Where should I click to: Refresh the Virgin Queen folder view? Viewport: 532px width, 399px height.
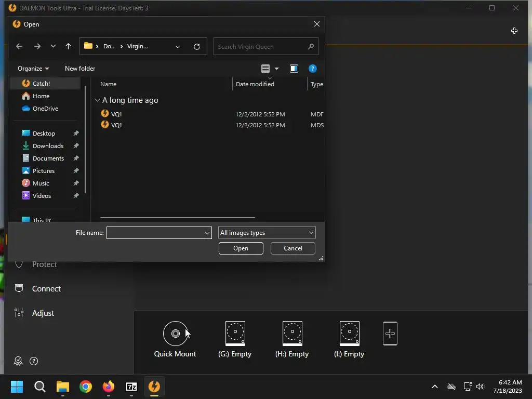pyautogui.click(x=197, y=47)
